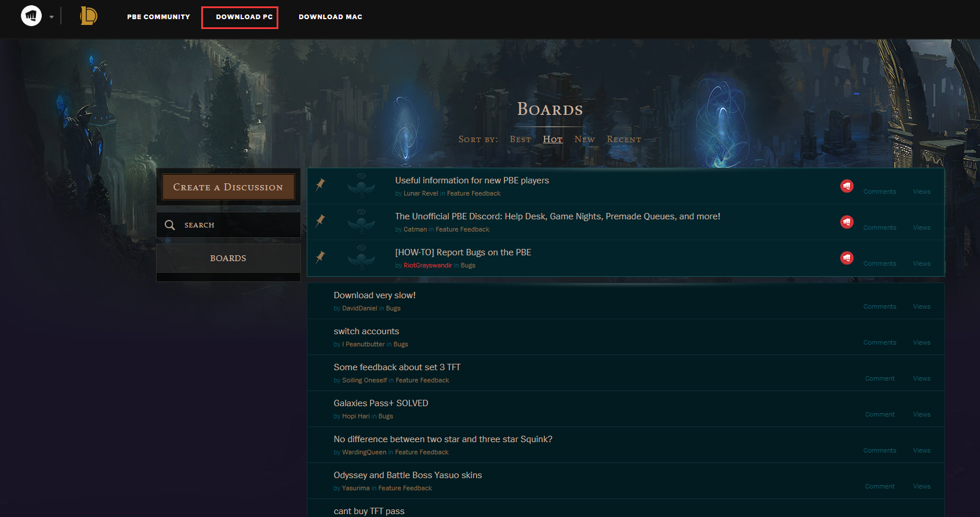The image size is (980, 517).
Task: View Comment on Galaxies Pass+ SOLVED thread
Action: (x=880, y=414)
